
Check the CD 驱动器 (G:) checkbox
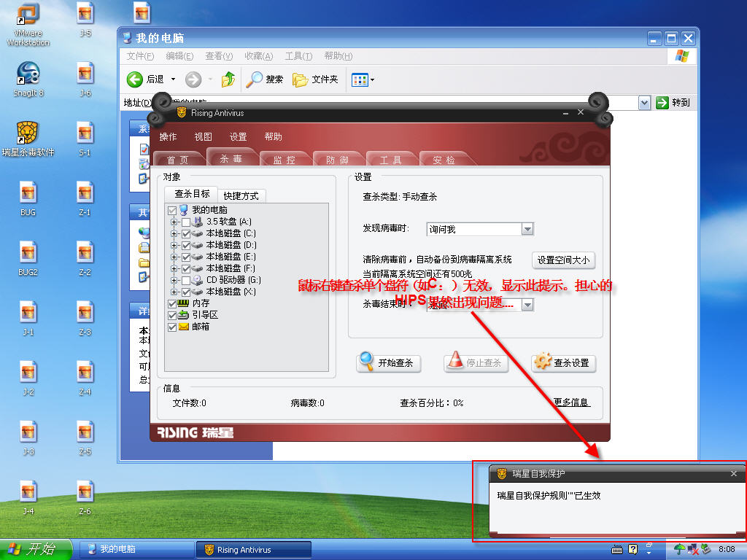click(186, 281)
